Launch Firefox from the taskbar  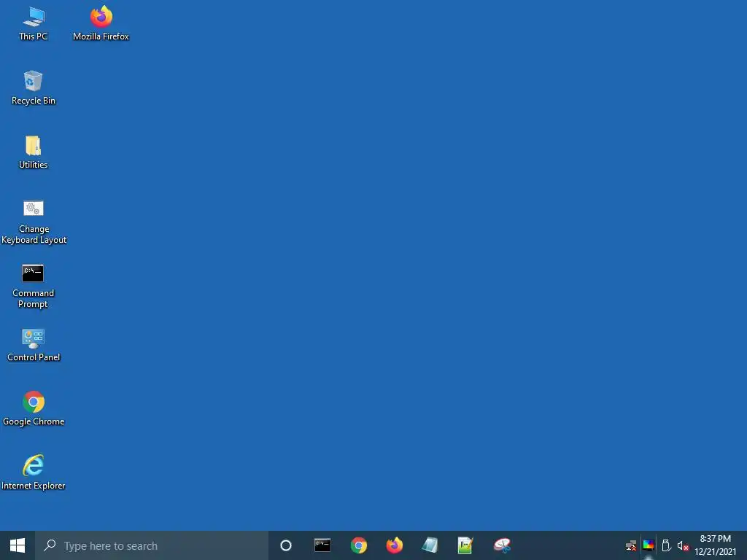395,545
